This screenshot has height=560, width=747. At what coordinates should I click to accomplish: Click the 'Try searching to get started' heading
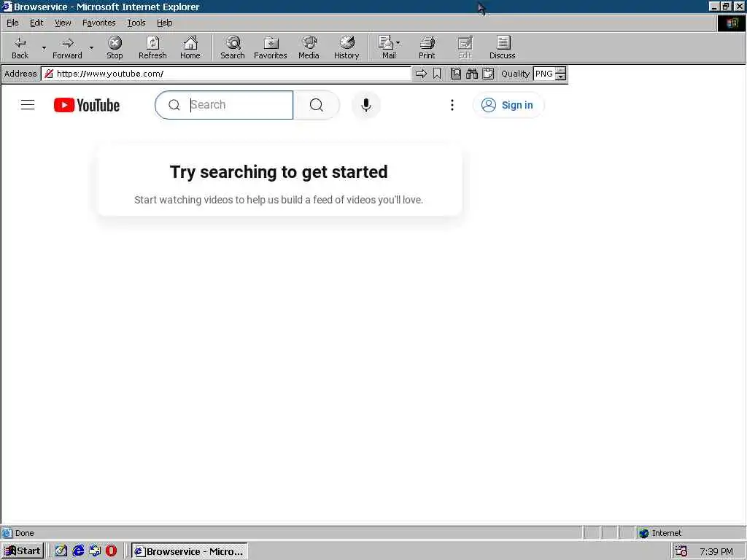point(279,172)
